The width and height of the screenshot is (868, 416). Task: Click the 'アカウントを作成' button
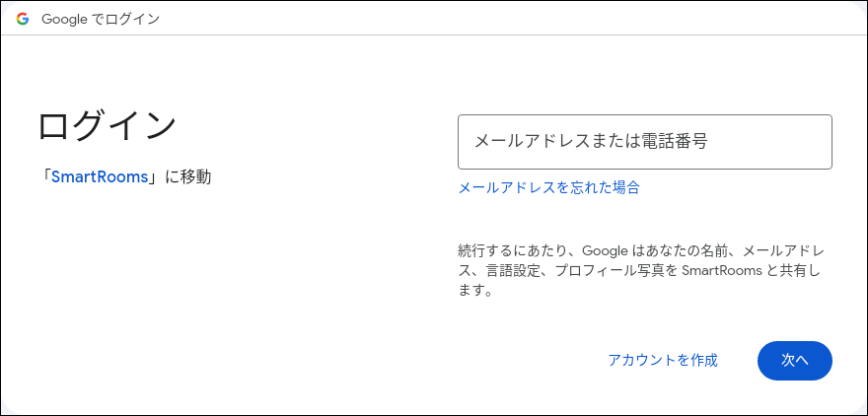[663, 360]
